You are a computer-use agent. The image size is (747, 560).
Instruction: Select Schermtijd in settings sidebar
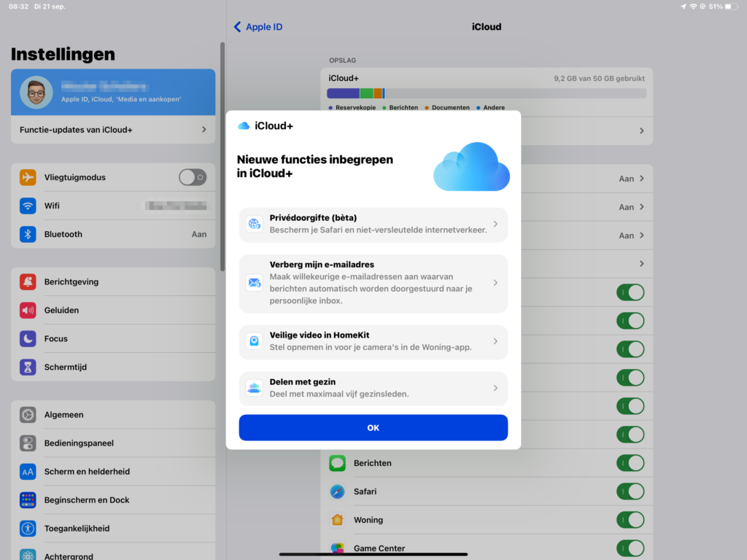113,367
